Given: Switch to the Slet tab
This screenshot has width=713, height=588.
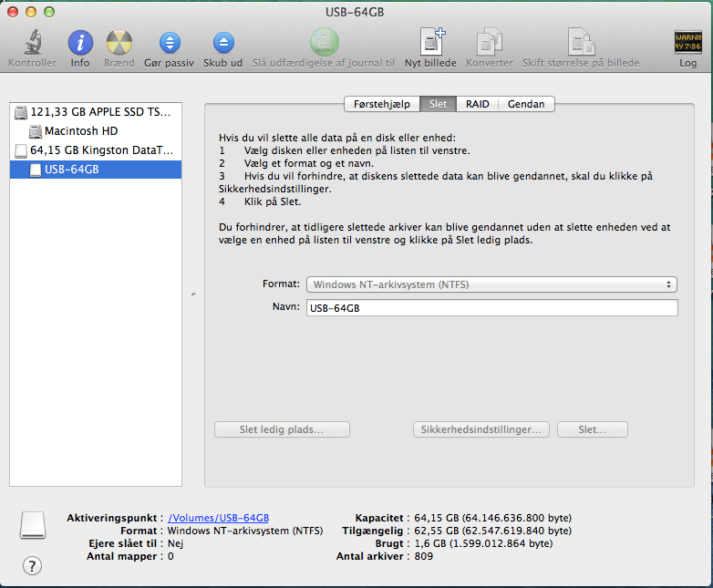Looking at the screenshot, I should click(438, 104).
